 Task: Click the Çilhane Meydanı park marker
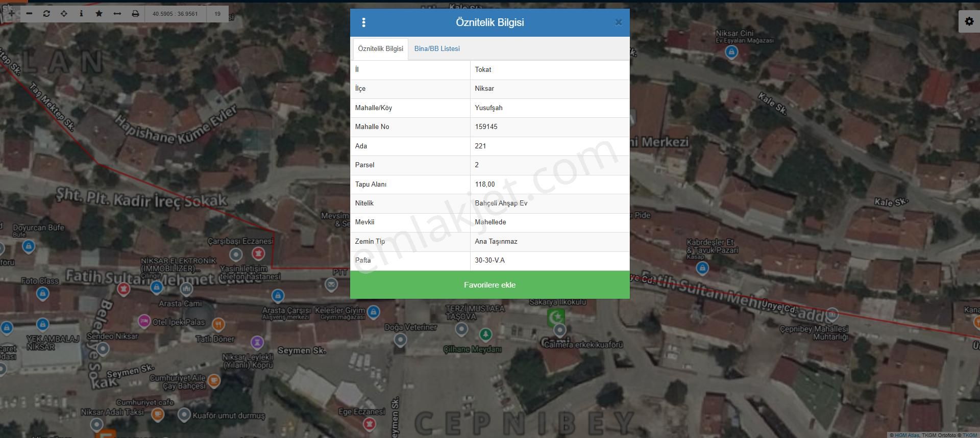485,334
